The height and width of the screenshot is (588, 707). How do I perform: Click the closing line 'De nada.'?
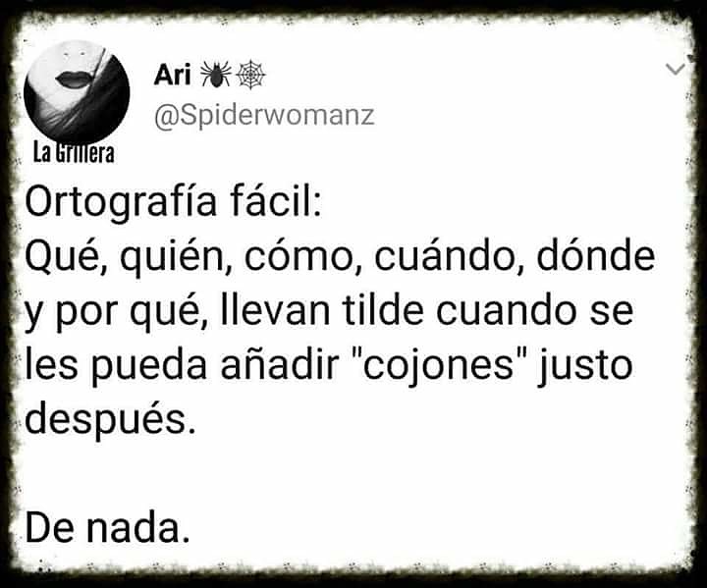[107, 527]
